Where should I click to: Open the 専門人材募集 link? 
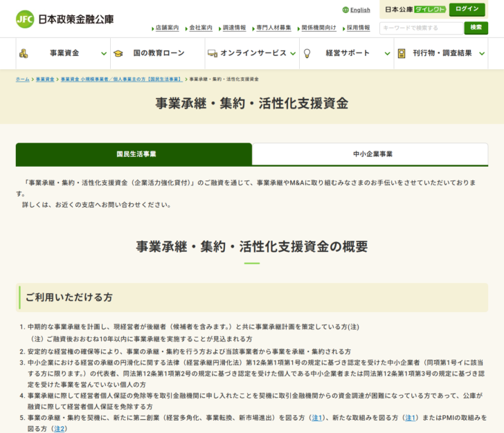pos(273,28)
